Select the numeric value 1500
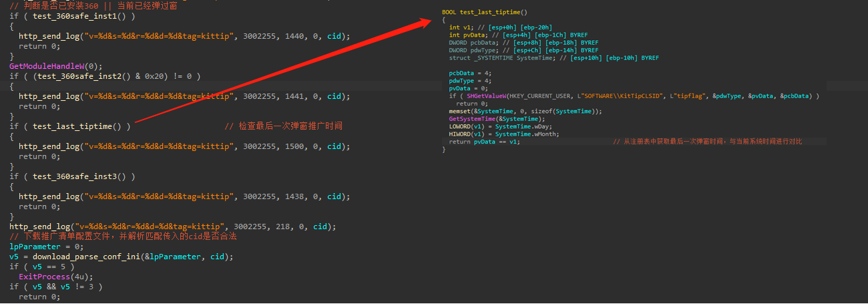 pos(293,146)
